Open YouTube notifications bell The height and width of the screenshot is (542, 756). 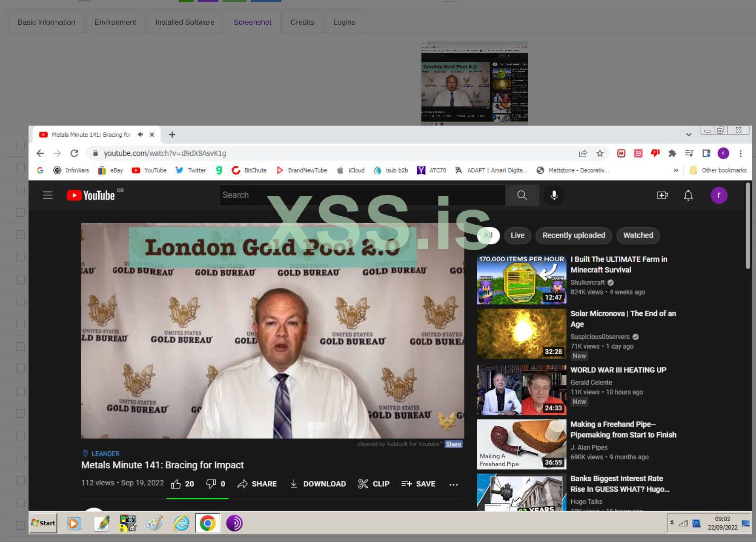[688, 195]
